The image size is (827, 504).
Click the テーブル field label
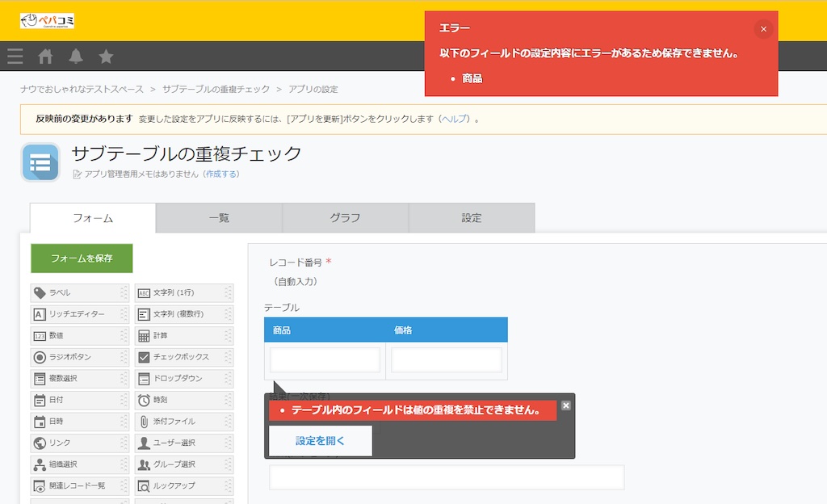282,308
